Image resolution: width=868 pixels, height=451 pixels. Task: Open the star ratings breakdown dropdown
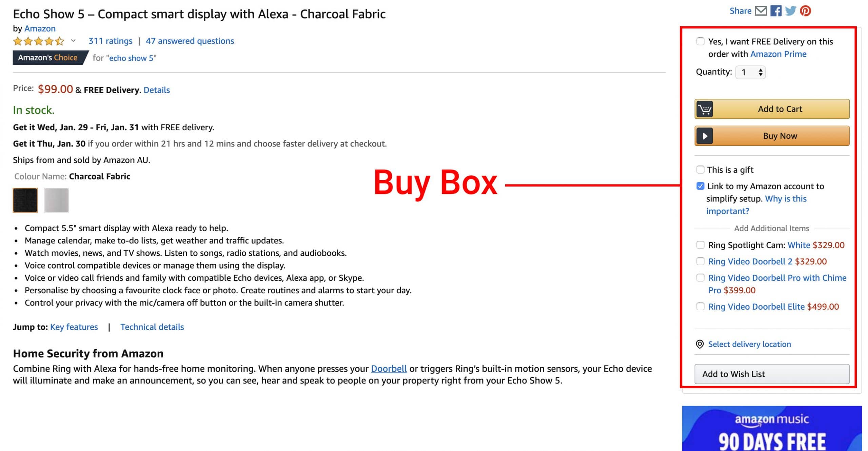pyautogui.click(x=72, y=41)
